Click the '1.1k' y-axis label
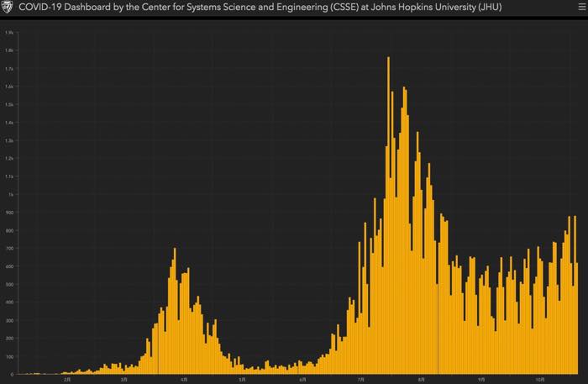This screenshot has width=588, height=384. click(9, 176)
